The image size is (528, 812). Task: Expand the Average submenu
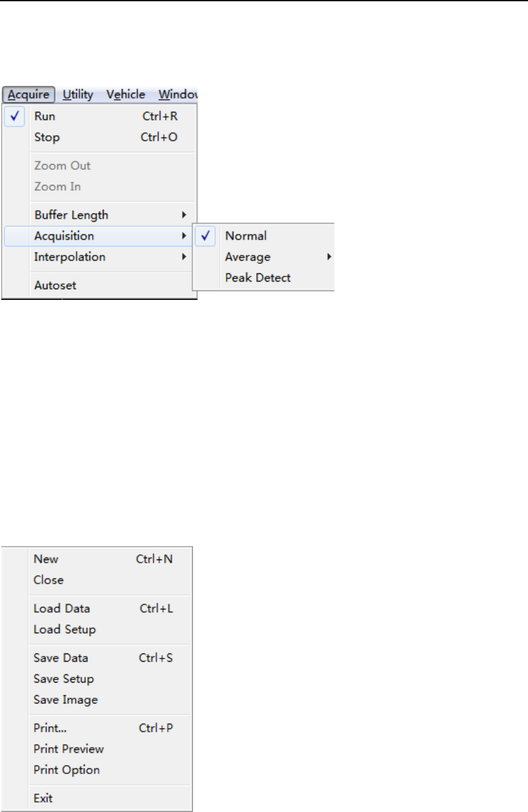click(264, 257)
